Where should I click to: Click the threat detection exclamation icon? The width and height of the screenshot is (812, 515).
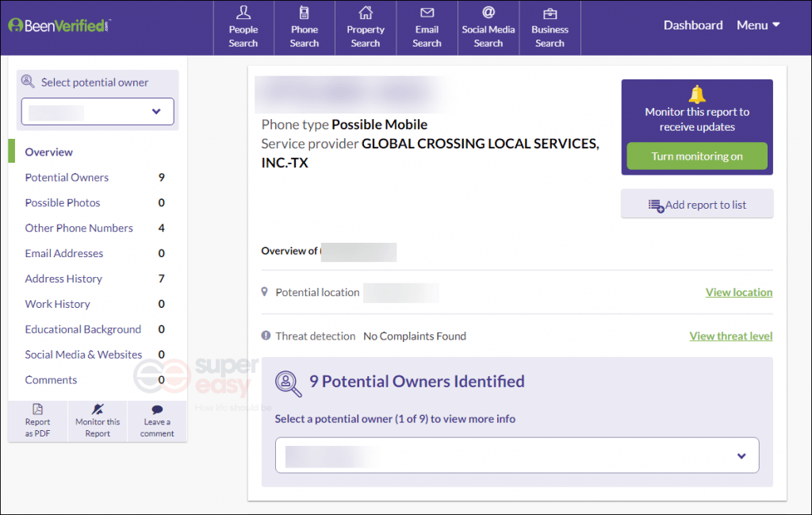click(266, 335)
